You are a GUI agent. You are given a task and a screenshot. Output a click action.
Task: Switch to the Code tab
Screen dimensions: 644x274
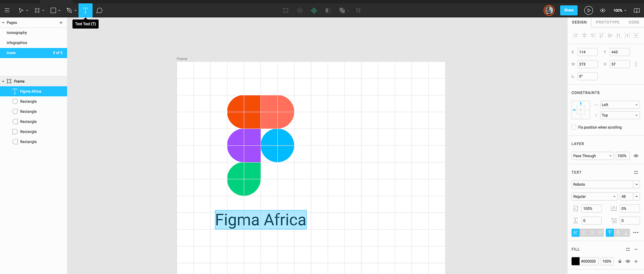coord(634,22)
